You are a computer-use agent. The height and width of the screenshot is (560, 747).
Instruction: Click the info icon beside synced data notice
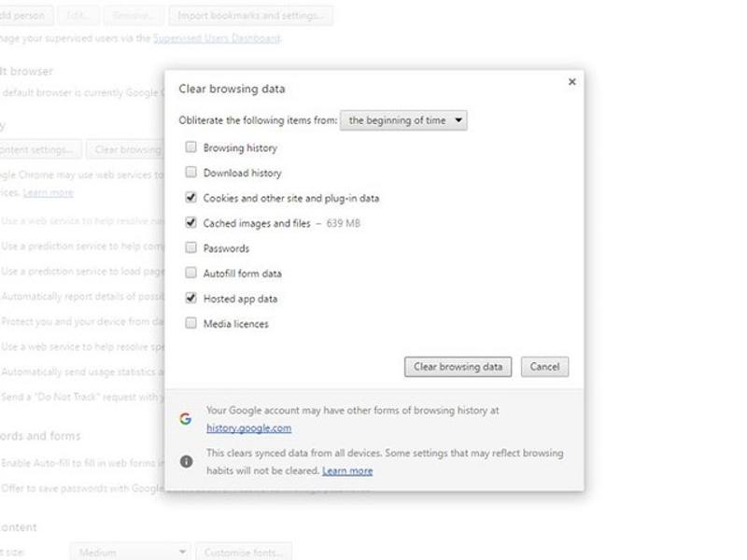[x=186, y=461]
